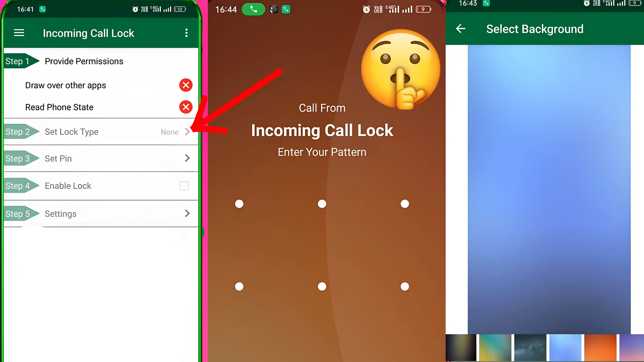Click the back arrow icon on Select Background

461,29
